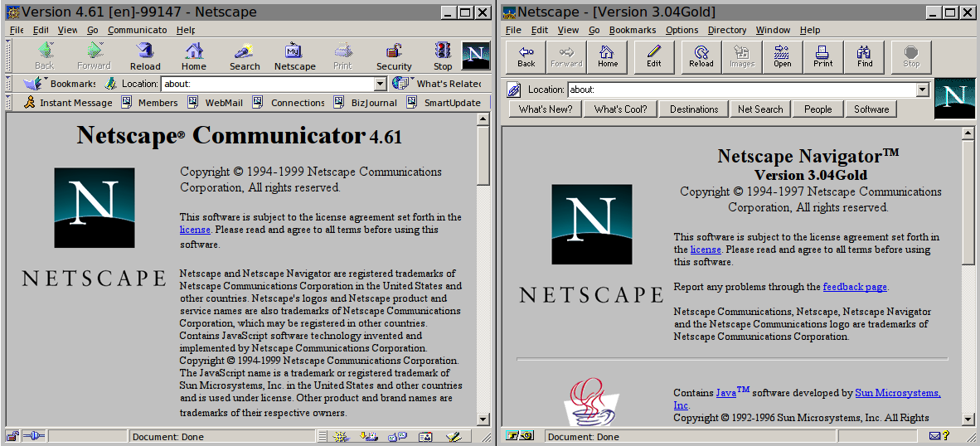Click the Find binoculars button in Navigator 3.04Gold
Image resolution: width=980 pixels, height=446 pixels.
click(864, 57)
